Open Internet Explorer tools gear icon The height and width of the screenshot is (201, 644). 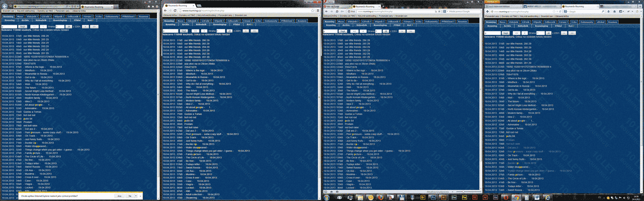click(x=157, y=6)
